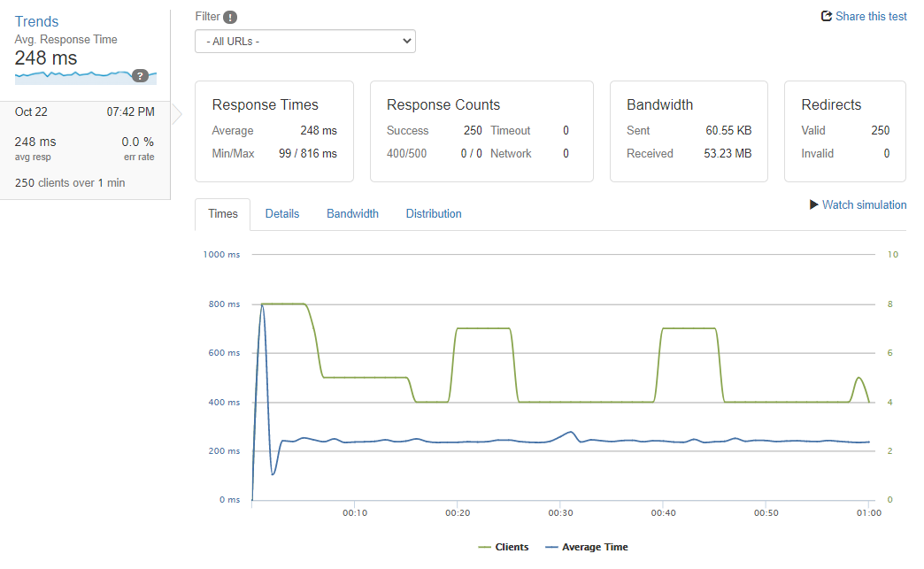Click the dropdown chevron in the URL filter

coord(405,41)
